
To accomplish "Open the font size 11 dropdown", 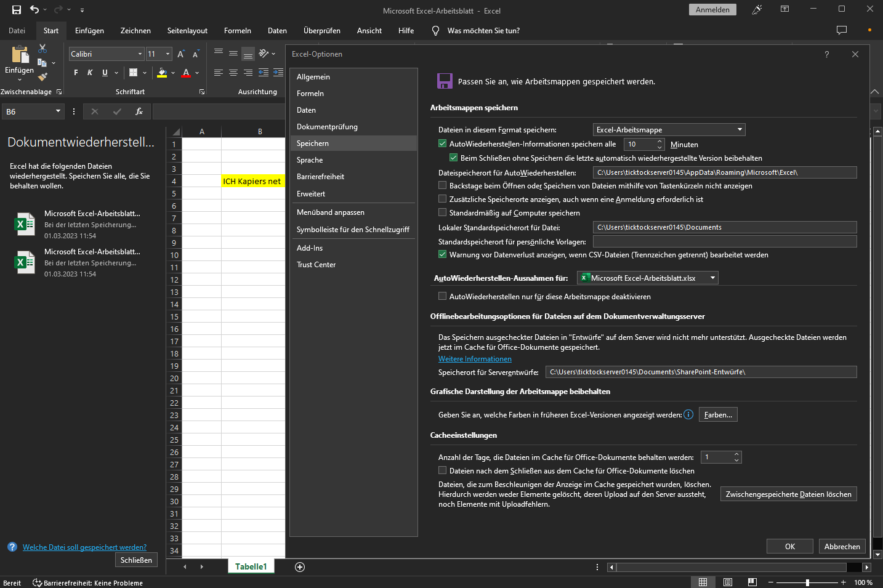I will pos(167,54).
